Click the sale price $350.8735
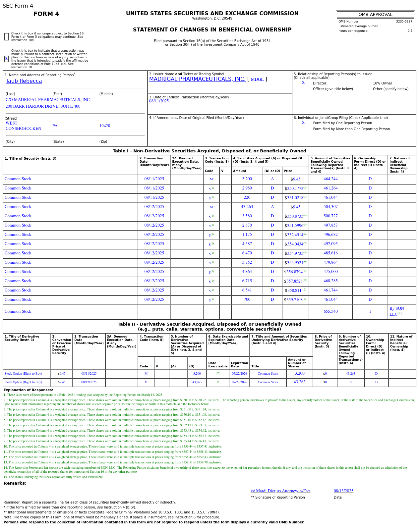Screen dimensions: 419x532 coord(294,216)
